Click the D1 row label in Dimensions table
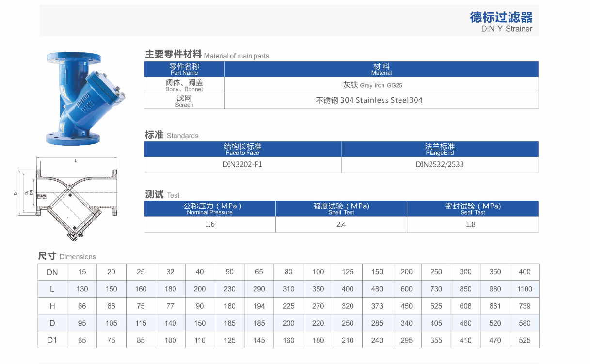The width and height of the screenshot is (590, 364). (x=52, y=340)
